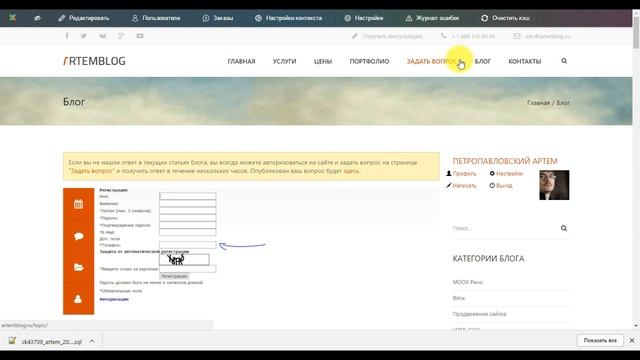Click the Получить консультацию link
The width and height of the screenshot is (640, 360).
[x=387, y=36]
